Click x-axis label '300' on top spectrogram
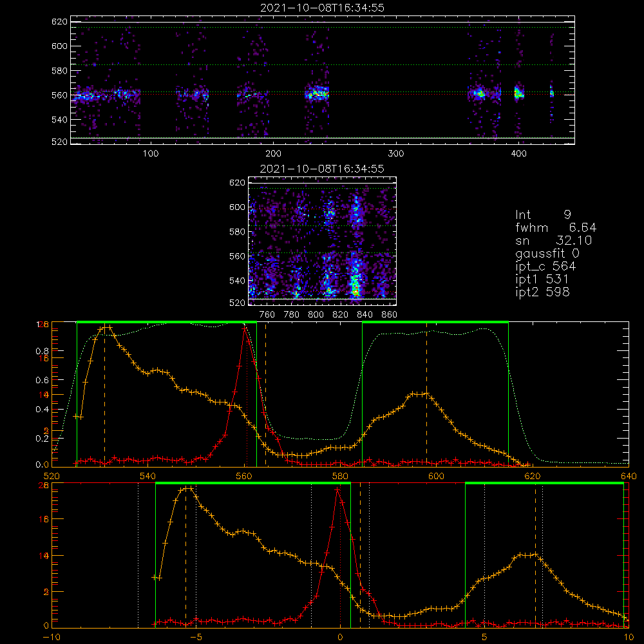This screenshot has width=644, height=644. coord(396,154)
